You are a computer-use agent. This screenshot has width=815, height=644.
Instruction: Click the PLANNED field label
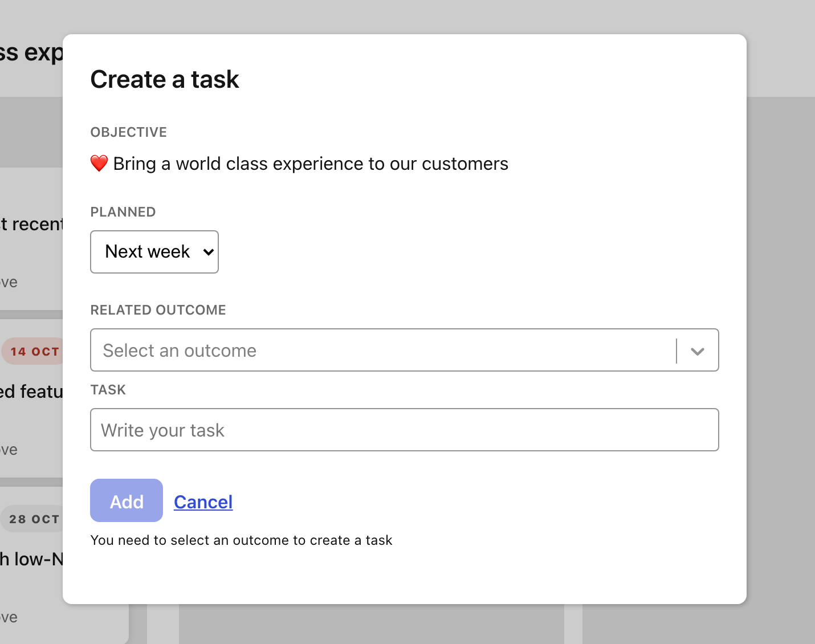(123, 212)
